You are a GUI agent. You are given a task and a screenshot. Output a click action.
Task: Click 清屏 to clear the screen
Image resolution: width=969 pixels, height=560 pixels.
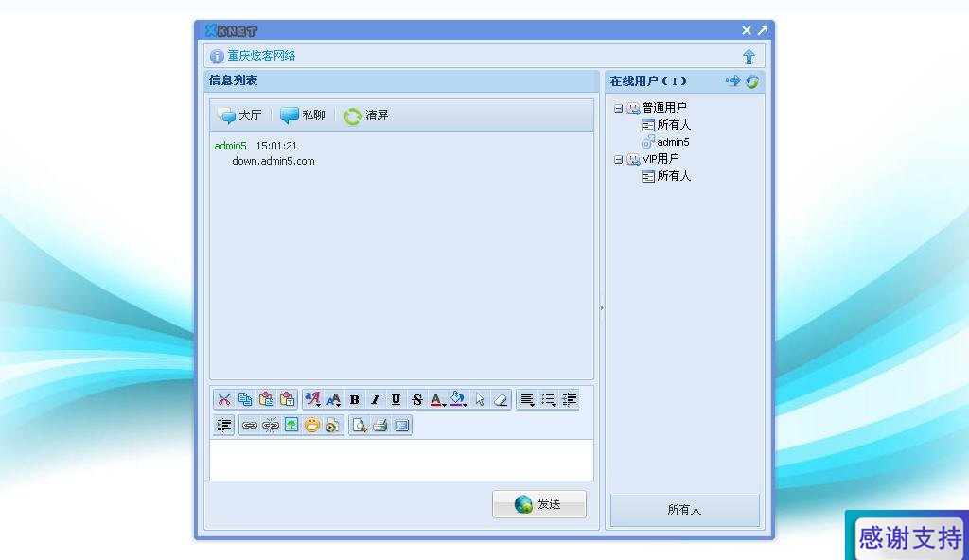366,115
